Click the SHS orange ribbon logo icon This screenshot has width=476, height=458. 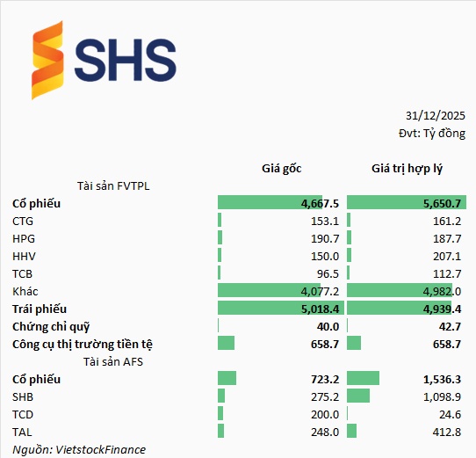(x=47, y=60)
